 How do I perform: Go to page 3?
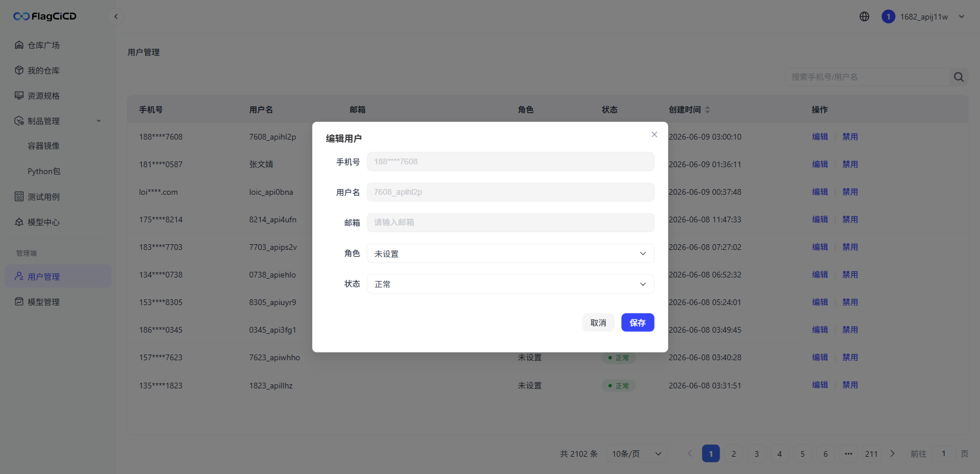(757, 454)
